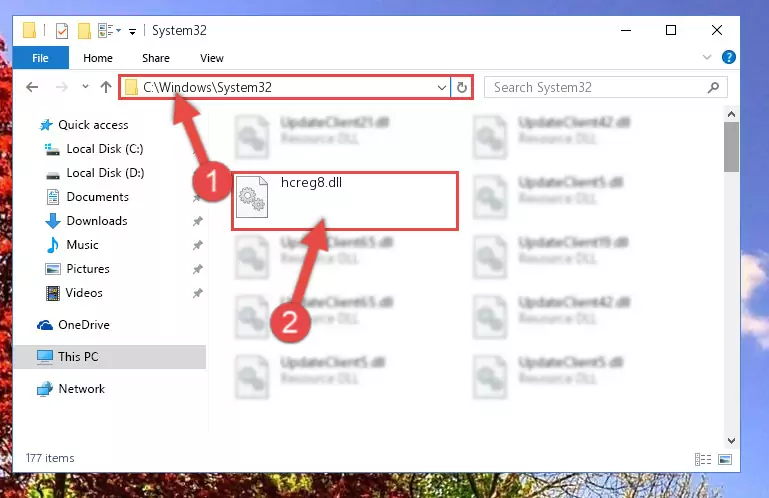Screen dimensions: 769x498
Task: Open the recent locations dropdown
Action: pos(85,87)
